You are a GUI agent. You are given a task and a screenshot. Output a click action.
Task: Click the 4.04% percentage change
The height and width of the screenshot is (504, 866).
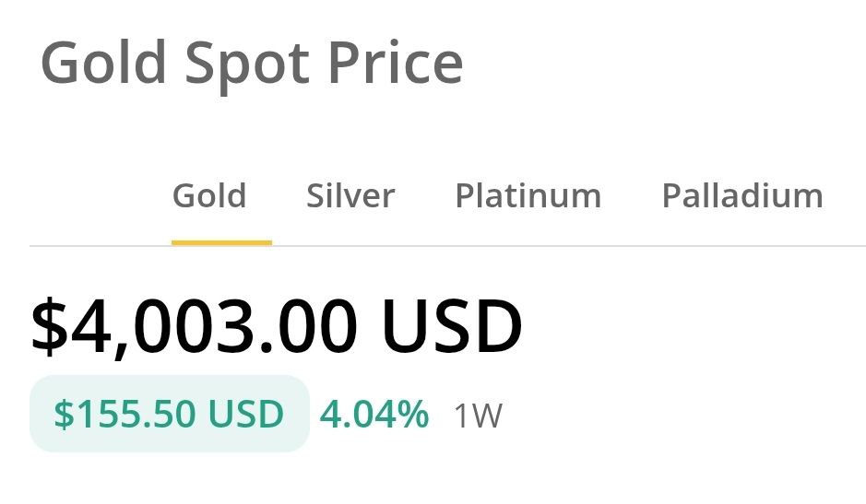374,415
